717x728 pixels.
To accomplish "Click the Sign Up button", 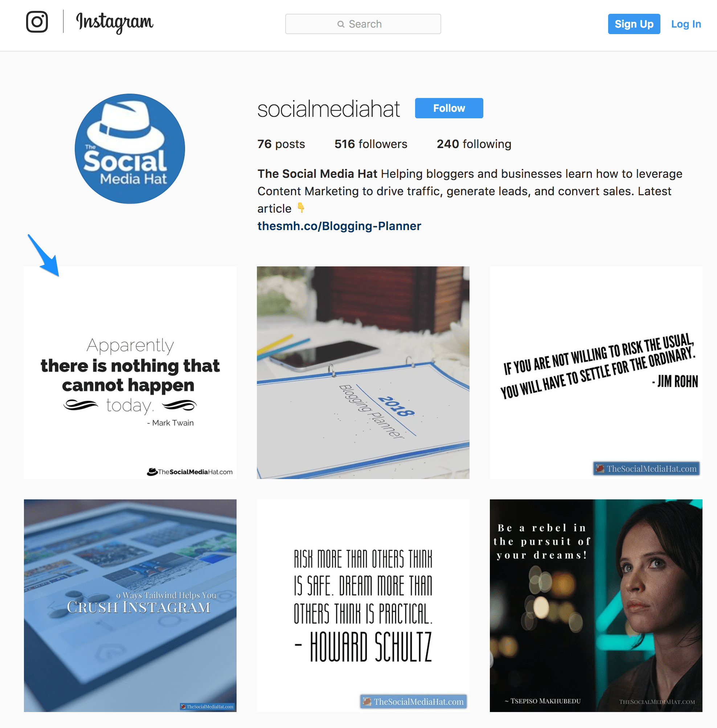I will point(631,24).
